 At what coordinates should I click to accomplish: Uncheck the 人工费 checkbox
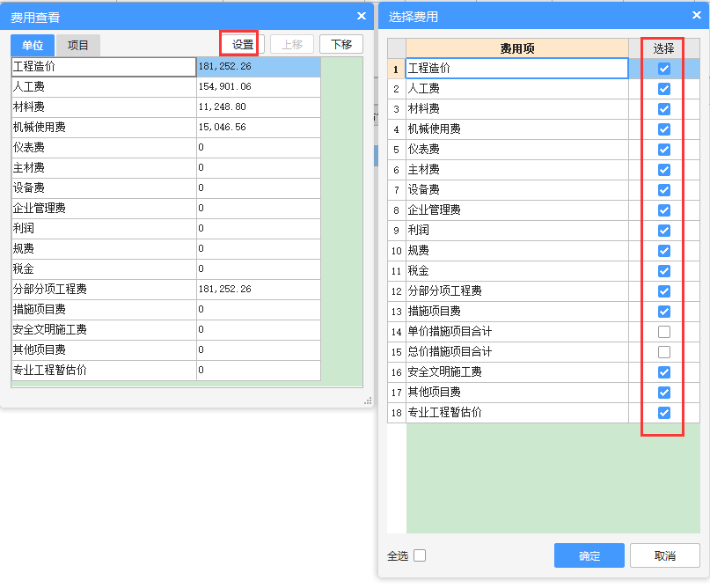pos(664,89)
